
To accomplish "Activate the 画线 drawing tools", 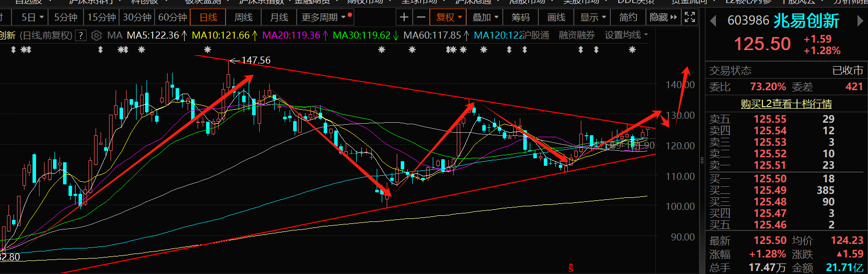I will (x=556, y=18).
